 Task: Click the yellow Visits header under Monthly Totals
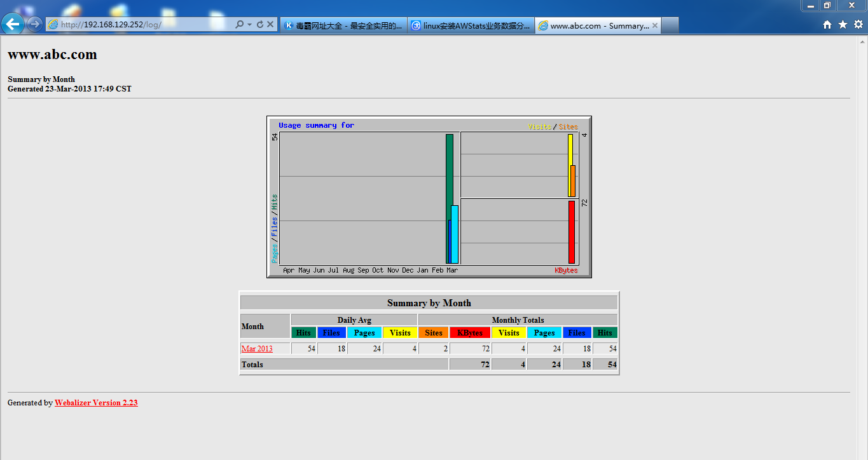tap(509, 332)
